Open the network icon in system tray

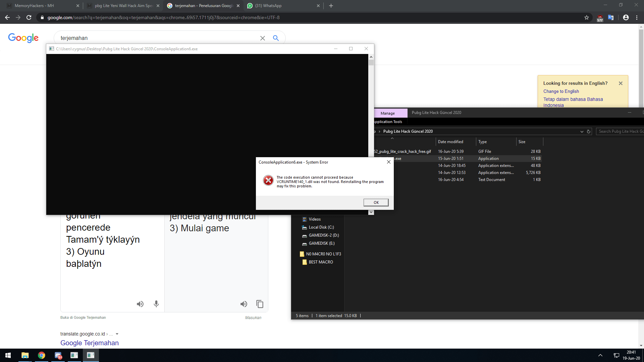(616, 355)
